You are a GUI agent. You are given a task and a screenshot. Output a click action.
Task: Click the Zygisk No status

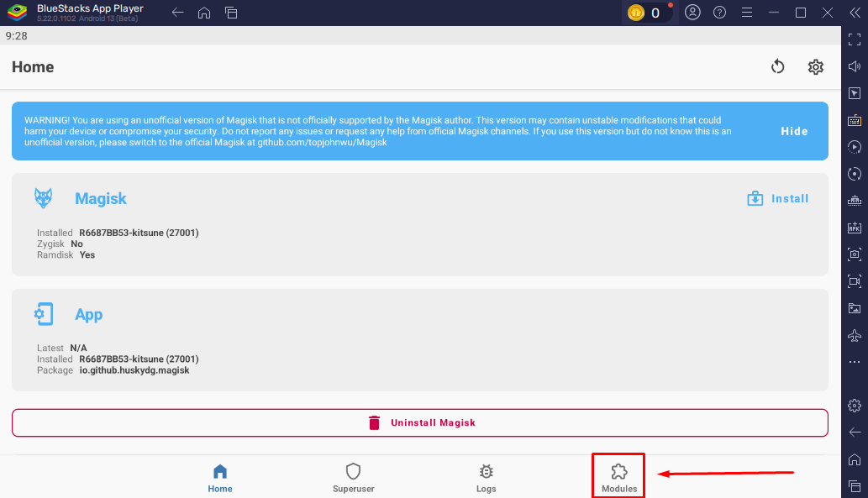(77, 244)
